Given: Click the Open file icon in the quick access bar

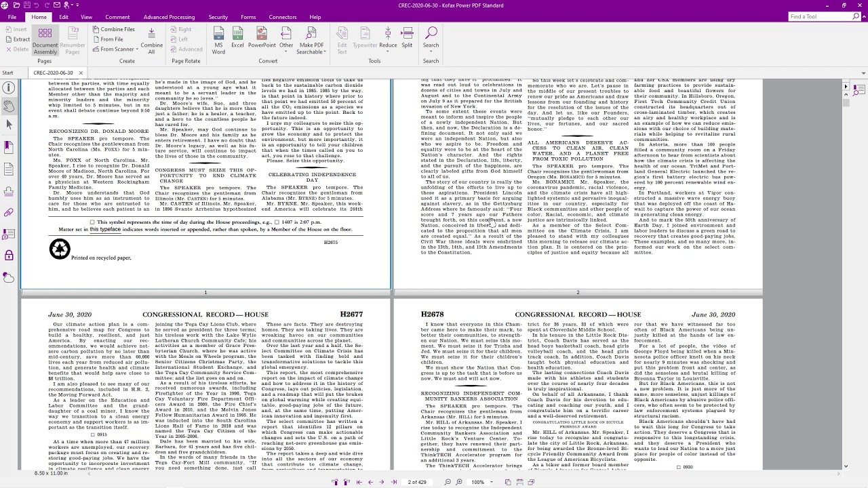Looking at the screenshot, I should point(16,5).
